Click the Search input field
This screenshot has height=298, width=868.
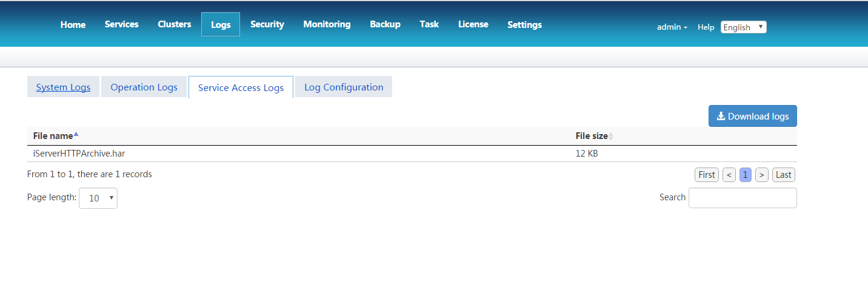click(743, 198)
